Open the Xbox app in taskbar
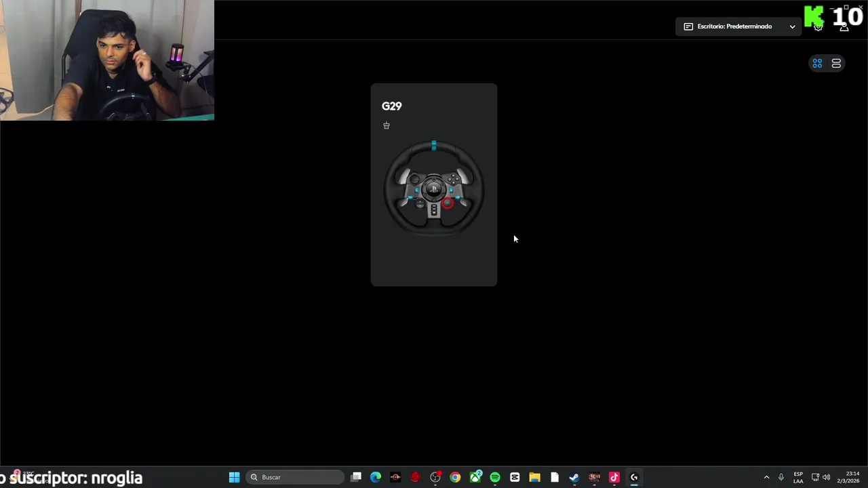 475,477
